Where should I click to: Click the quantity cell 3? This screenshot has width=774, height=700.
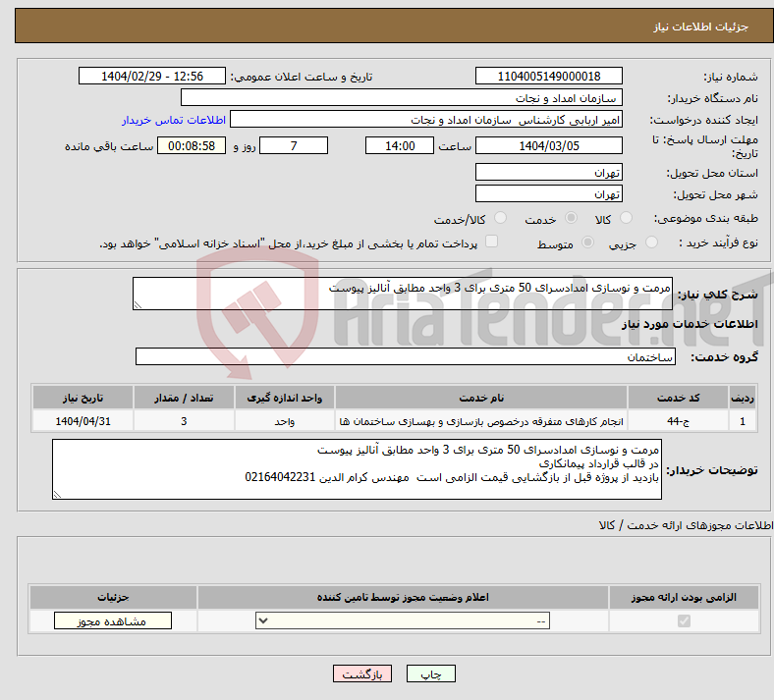point(184,421)
